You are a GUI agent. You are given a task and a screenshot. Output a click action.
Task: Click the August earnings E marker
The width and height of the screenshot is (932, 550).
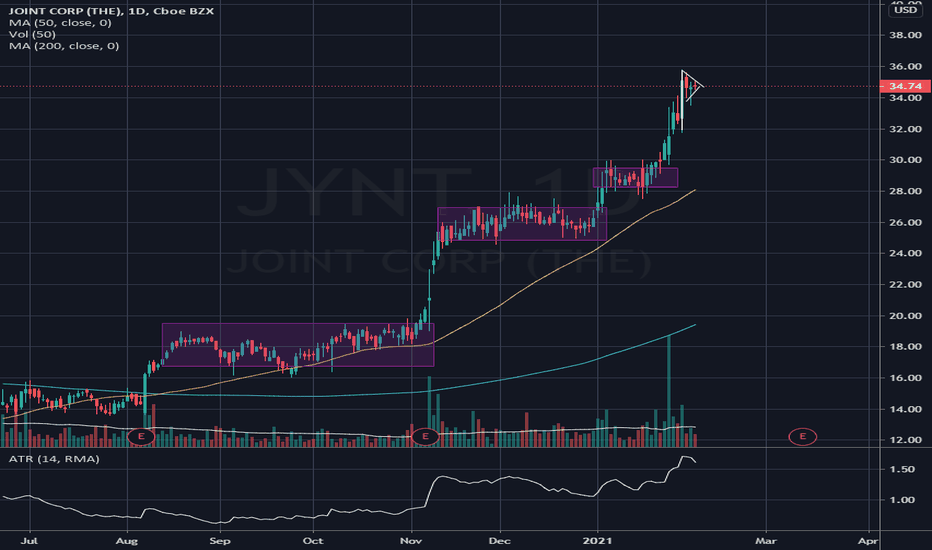click(x=141, y=436)
